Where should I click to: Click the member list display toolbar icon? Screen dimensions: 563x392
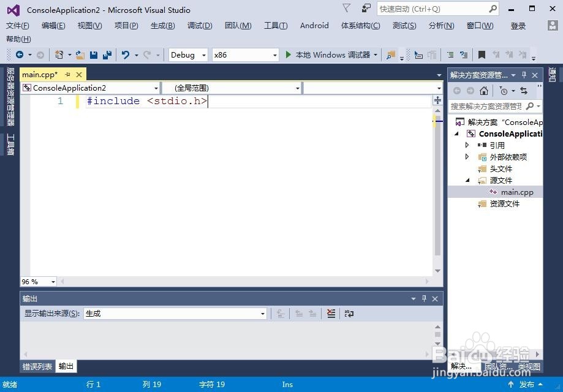418,55
